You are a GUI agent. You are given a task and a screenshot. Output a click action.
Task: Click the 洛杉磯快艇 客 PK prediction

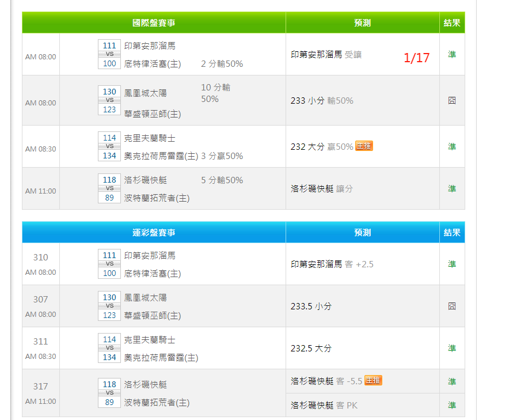click(324, 405)
